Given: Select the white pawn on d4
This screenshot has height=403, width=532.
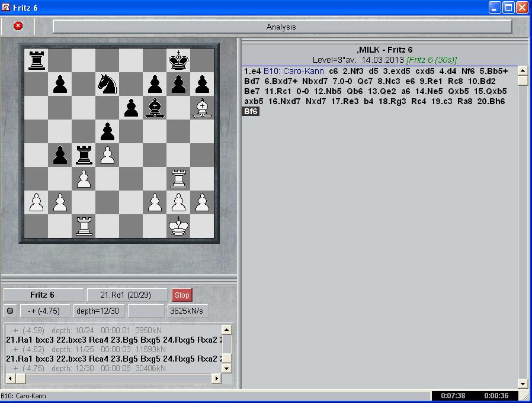Looking at the screenshot, I should (107, 155).
